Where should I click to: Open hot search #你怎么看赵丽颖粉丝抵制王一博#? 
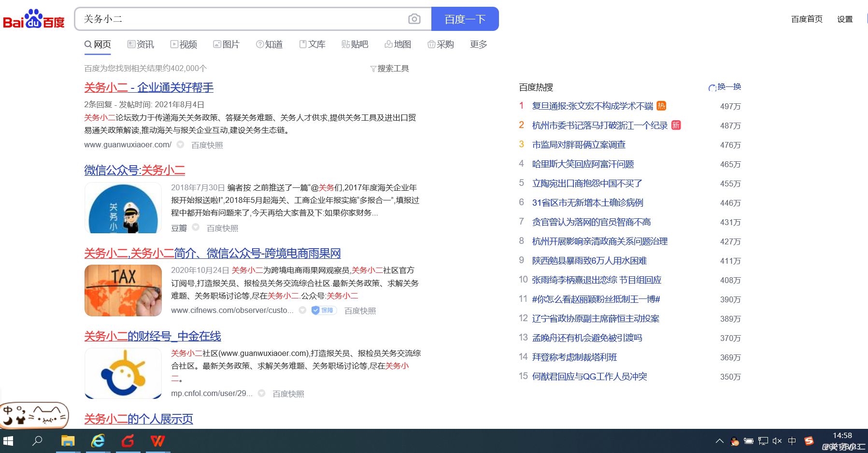tap(596, 299)
